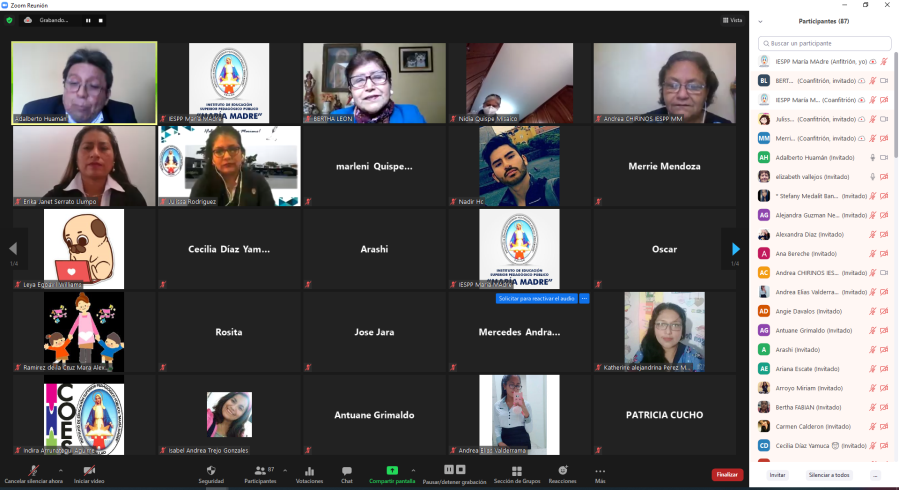Image resolution: width=899 pixels, height=490 pixels.
Task: Click the Más three-dots icon
Action: coord(600,471)
